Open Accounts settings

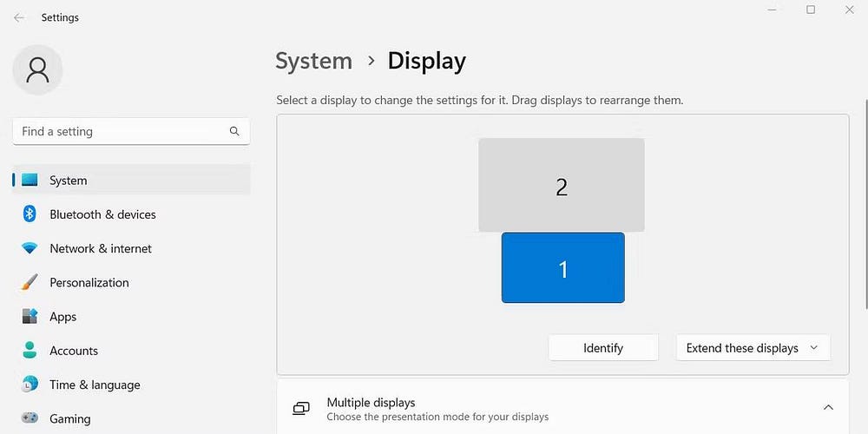[x=74, y=351]
